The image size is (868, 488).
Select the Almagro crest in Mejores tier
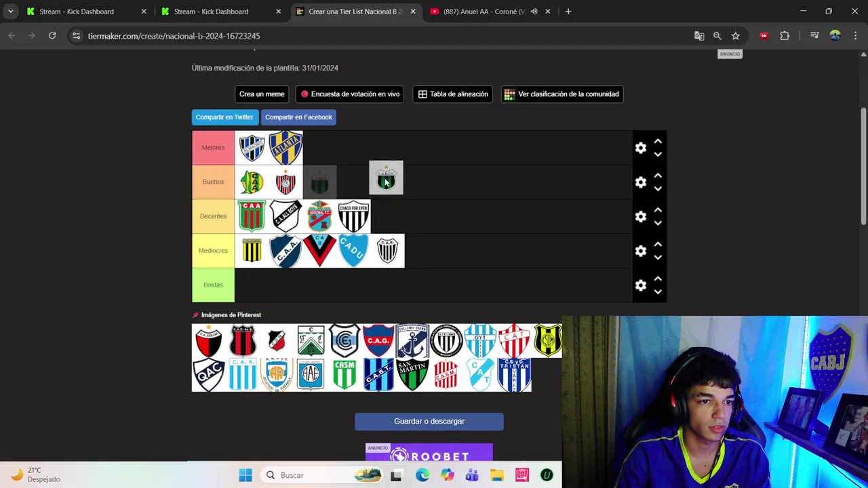point(252,148)
